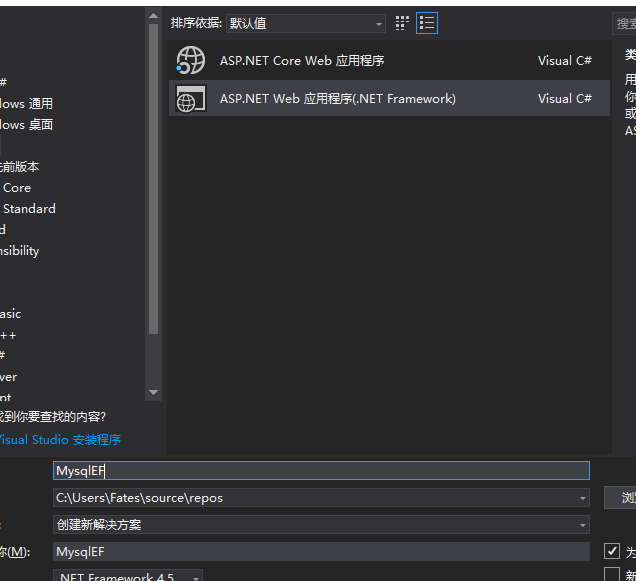Focus the project name field MysqlEF

click(x=321, y=471)
